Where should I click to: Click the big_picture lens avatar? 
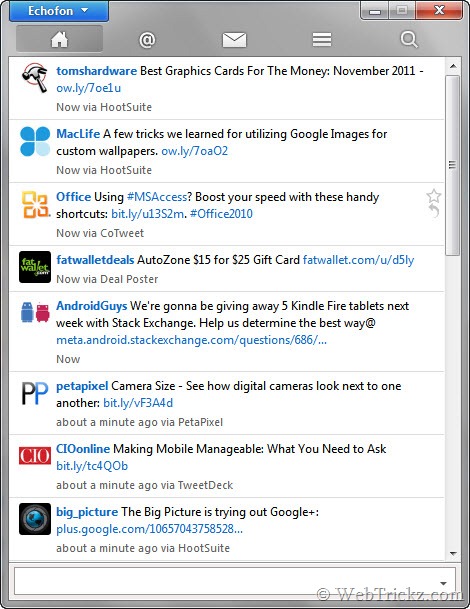pyautogui.click(x=35, y=519)
